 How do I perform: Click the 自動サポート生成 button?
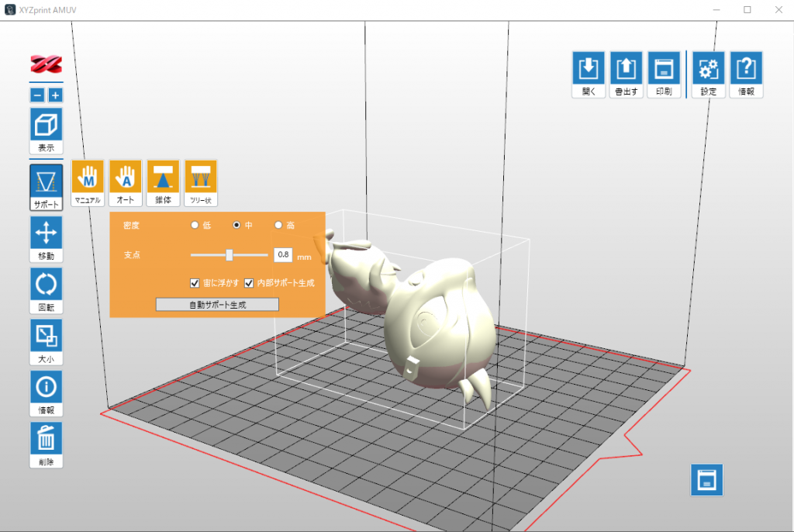point(217,305)
